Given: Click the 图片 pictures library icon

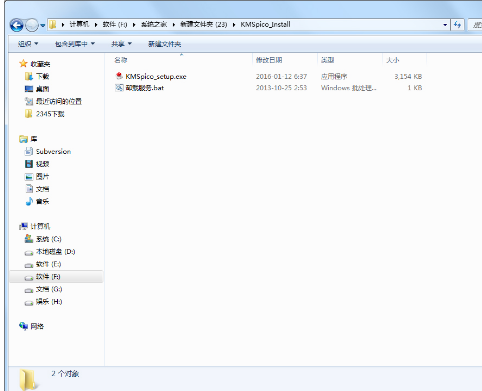Looking at the screenshot, I should coord(29,176).
